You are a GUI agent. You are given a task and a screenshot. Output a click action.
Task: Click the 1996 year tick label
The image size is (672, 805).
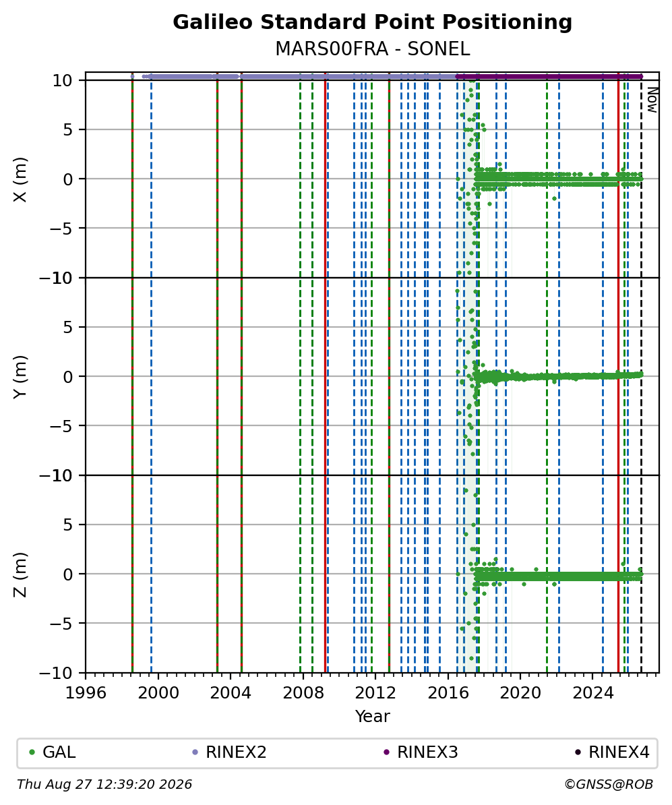pyautogui.click(x=86, y=693)
